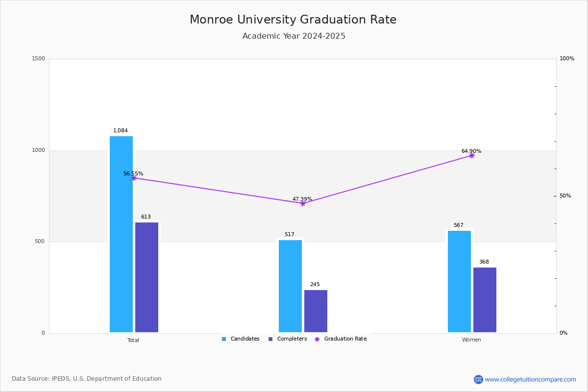Click the Candidates legend square swatch

pos(224,339)
